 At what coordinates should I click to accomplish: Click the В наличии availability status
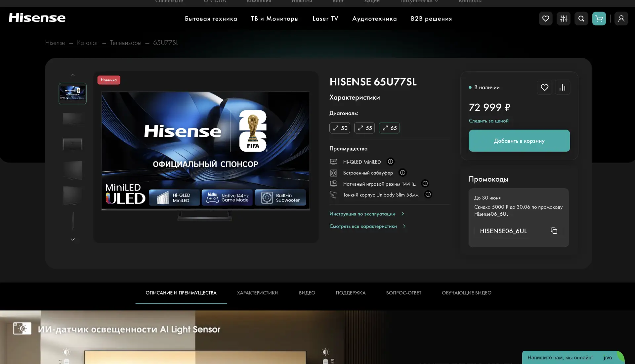coord(484,88)
